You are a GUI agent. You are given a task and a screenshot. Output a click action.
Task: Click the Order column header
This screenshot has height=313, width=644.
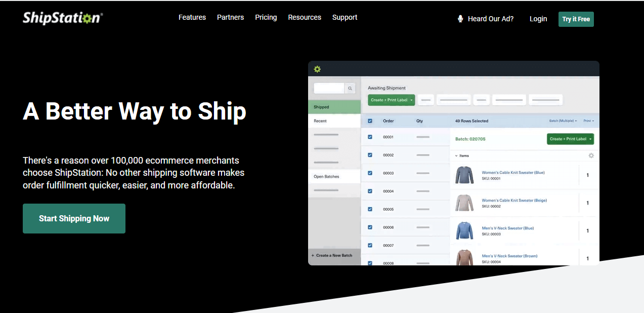[389, 121]
